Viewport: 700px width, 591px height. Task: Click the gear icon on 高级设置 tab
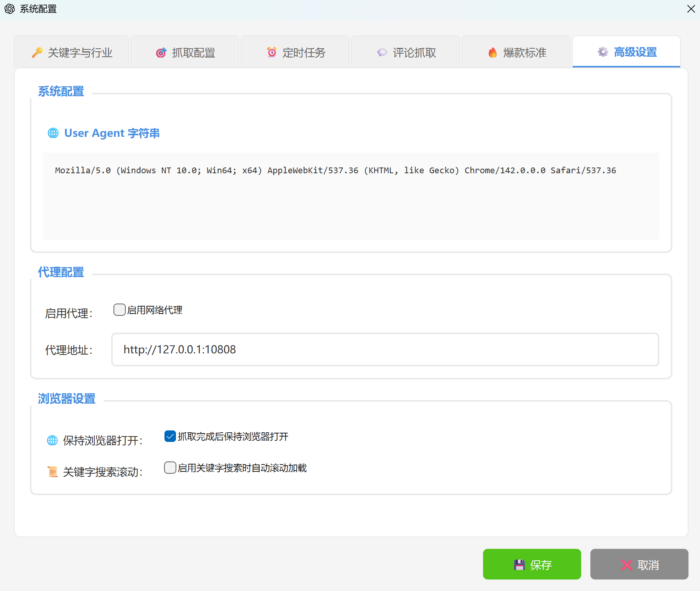pos(603,52)
